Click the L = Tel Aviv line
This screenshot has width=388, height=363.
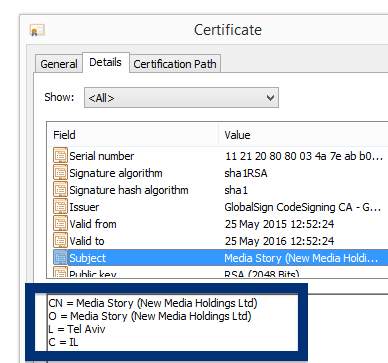(x=77, y=329)
